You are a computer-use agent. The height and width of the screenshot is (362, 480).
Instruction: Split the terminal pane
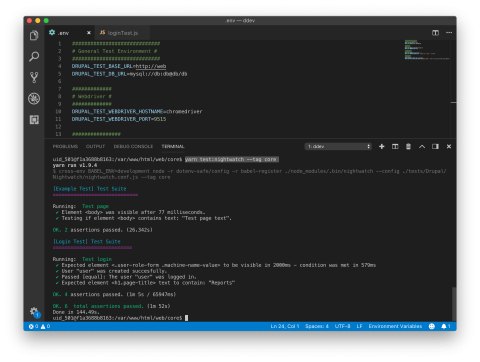tap(395, 146)
